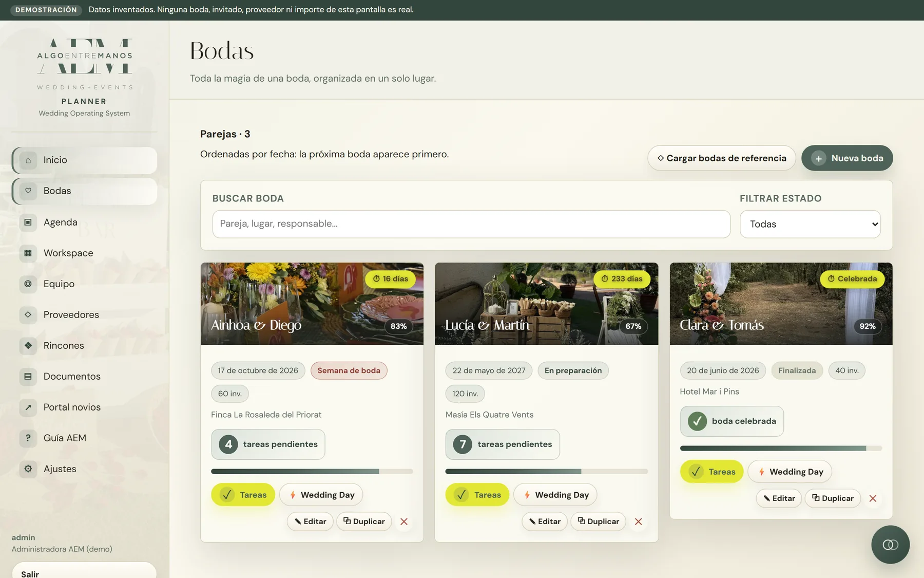Click the 233 días countdown badge
The height and width of the screenshot is (578, 924).
pos(622,279)
